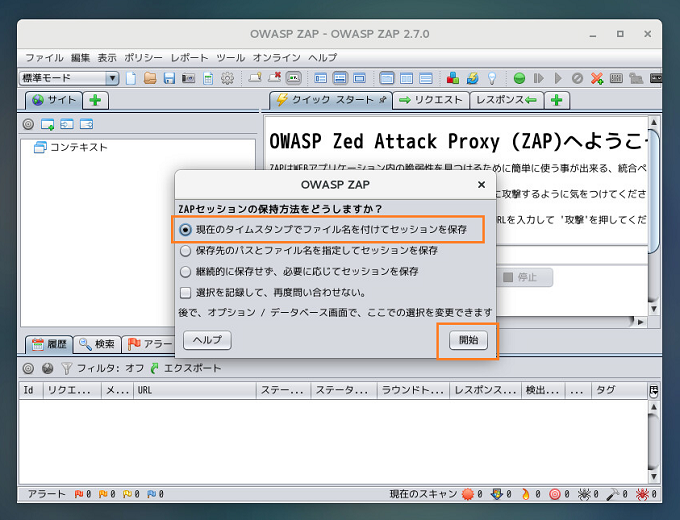Switch to the 履歴 tab
The height and width of the screenshot is (520, 680).
tap(49, 344)
